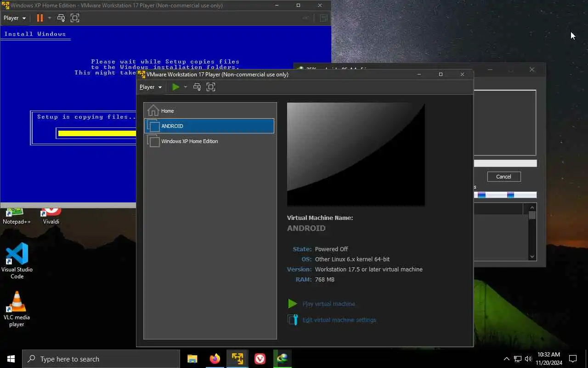Viewport: 588px width, 368px height.
Task: Click Vivaldi taskbar icon
Action: click(x=260, y=359)
